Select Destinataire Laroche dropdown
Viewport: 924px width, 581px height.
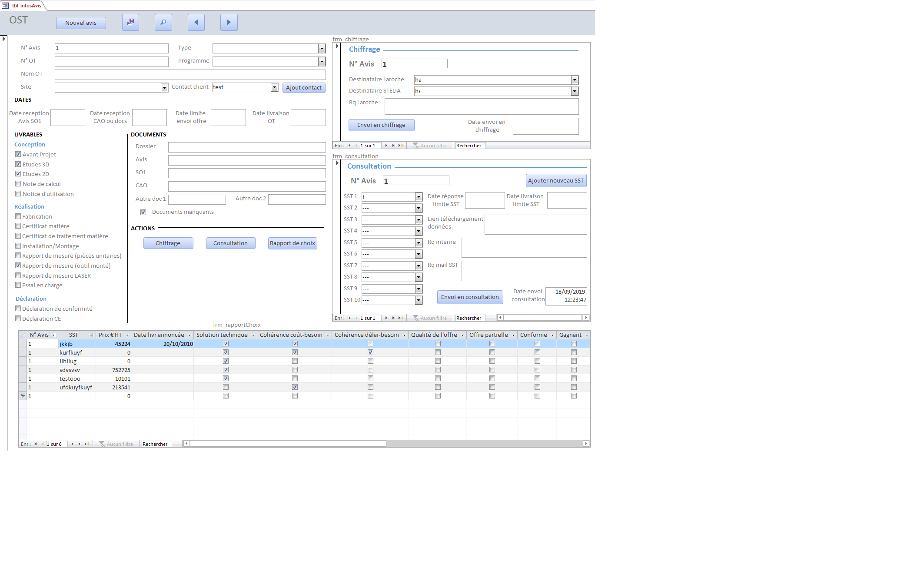(x=573, y=80)
